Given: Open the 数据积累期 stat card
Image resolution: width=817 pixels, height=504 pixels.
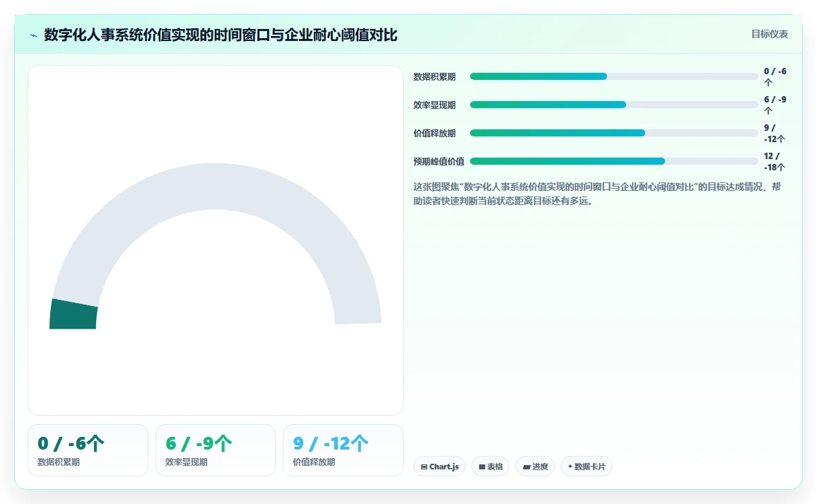Looking at the screenshot, I should point(88,450).
